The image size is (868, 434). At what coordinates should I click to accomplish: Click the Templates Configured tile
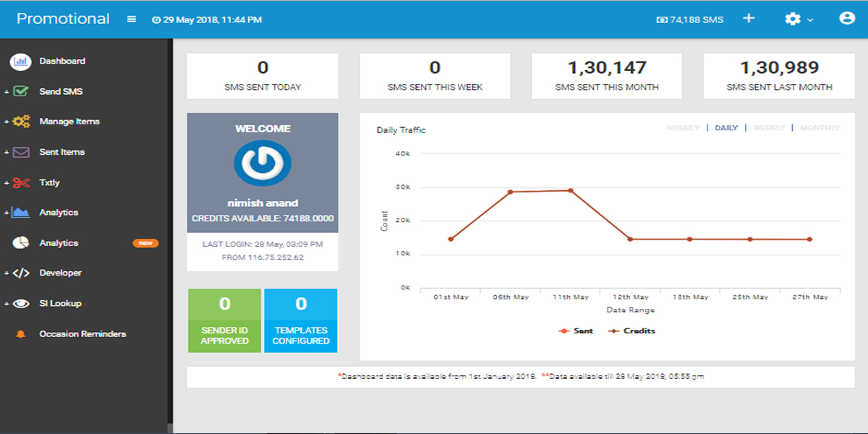(301, 320)
